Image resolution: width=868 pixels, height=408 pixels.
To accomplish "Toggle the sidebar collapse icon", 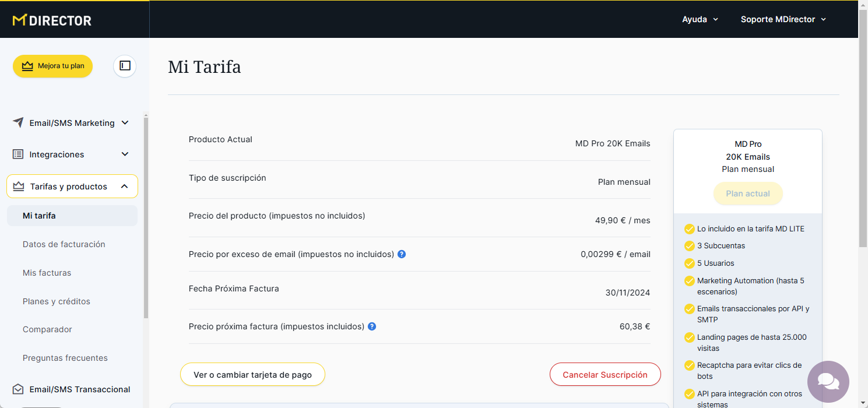I will point(125,66).
